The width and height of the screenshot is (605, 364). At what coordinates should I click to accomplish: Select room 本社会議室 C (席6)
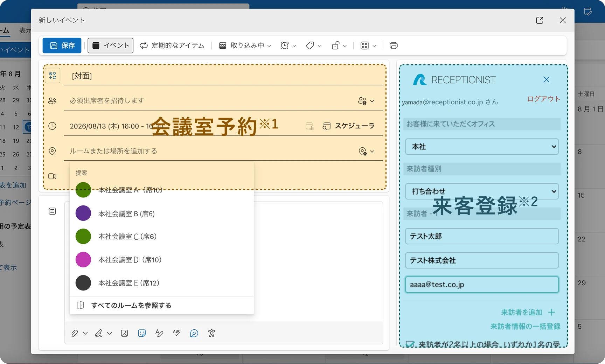coord(162,237)
